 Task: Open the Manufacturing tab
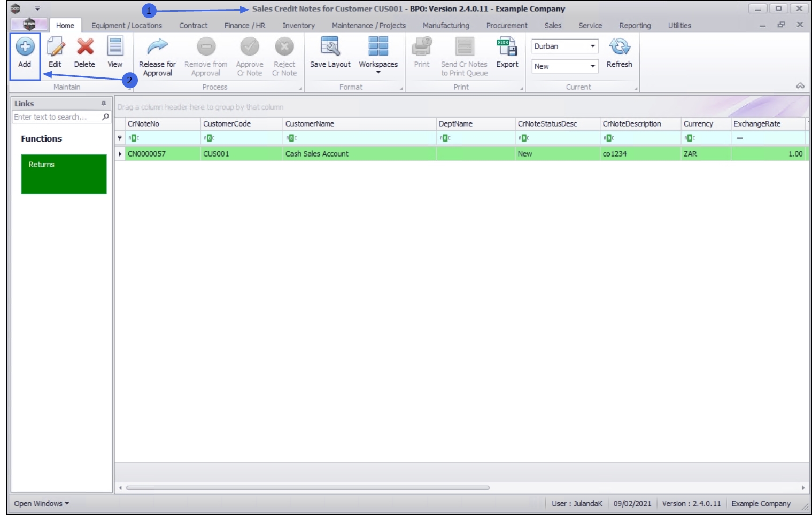pos(446,25)
